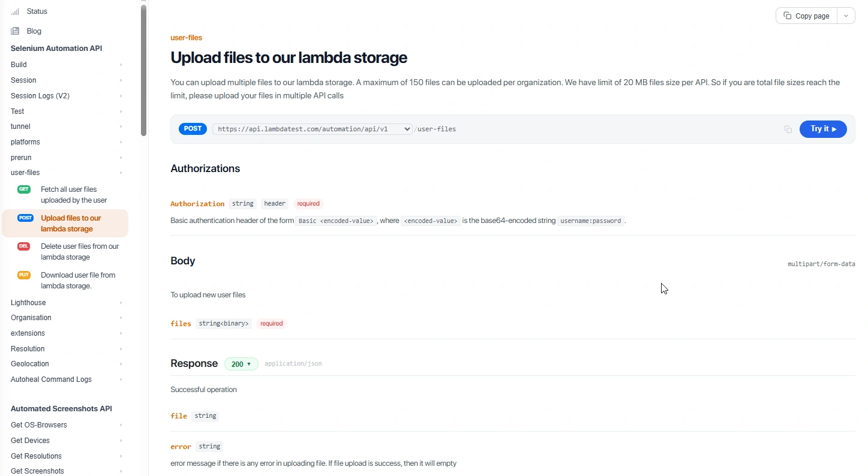Viewport: 868px width, 476px height.
Task: Click the blue POST badge in the request bar
Action: [193, 129]
